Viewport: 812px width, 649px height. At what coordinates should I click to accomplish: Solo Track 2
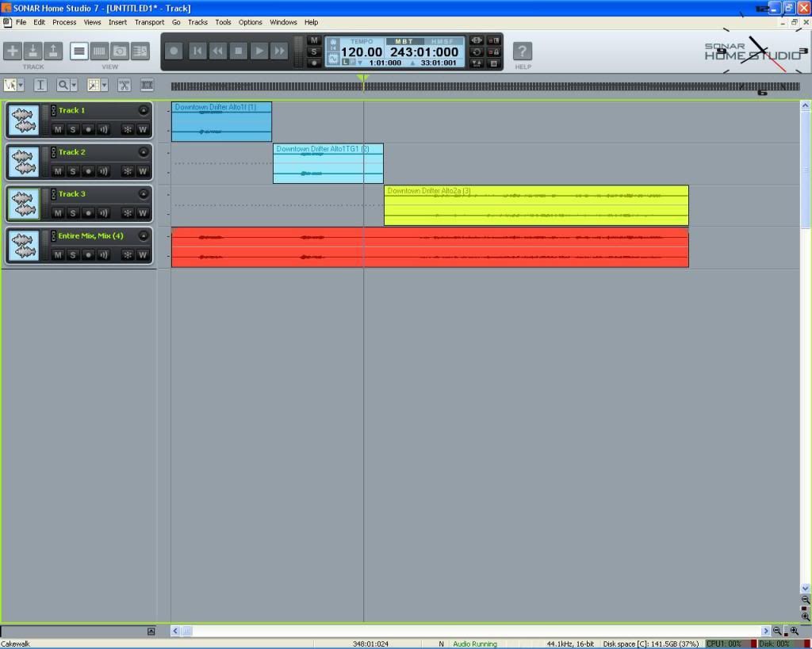coord(73,171)
